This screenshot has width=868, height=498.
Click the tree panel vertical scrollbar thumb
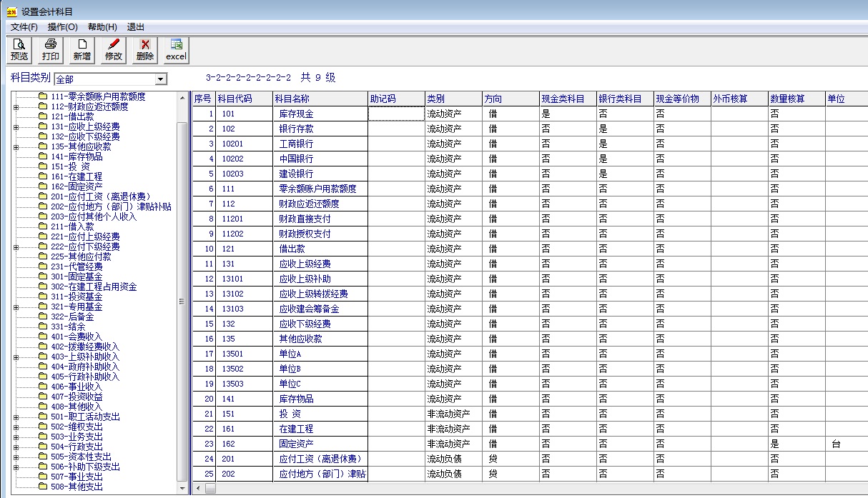[182, 300]
